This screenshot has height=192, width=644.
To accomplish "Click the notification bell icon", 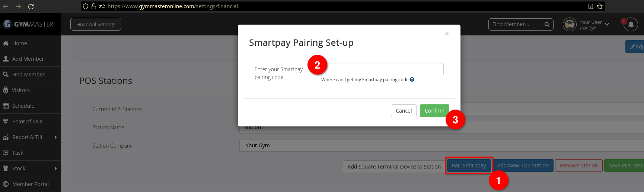I will click(631, 25).
